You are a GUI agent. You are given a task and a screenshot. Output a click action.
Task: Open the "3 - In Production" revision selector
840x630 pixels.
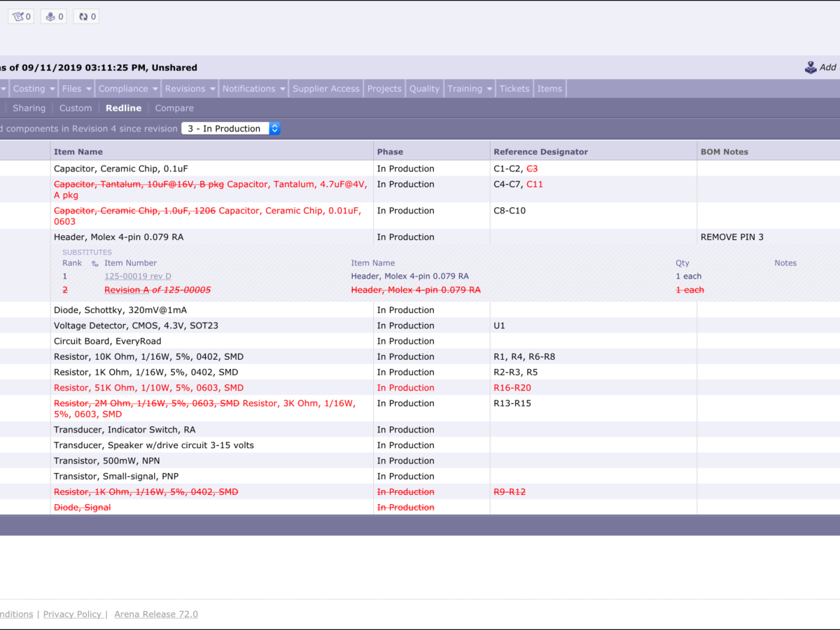click(231, 128)
